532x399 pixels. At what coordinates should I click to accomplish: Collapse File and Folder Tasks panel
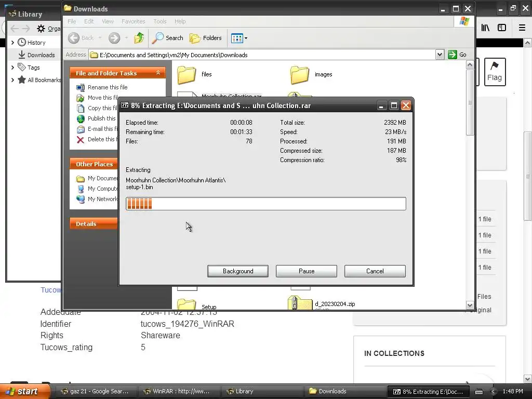tap(158, 73)
